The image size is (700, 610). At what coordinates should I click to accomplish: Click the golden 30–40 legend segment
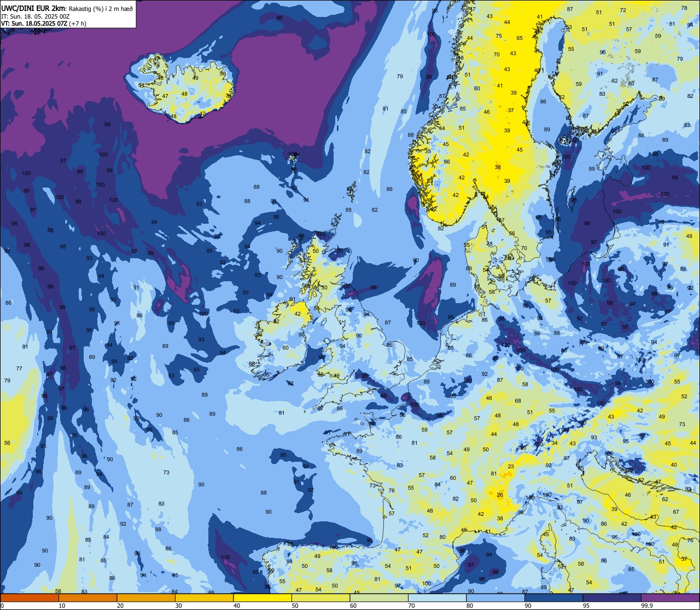(204, 597)
